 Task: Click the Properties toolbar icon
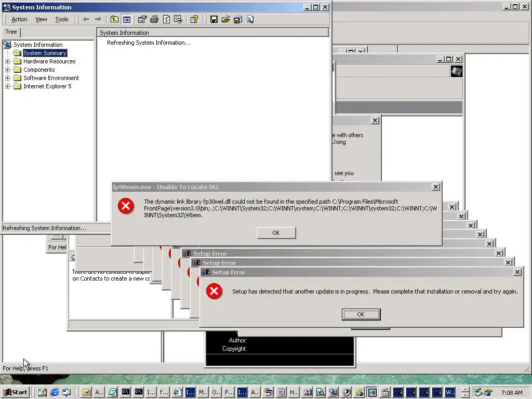142,19
